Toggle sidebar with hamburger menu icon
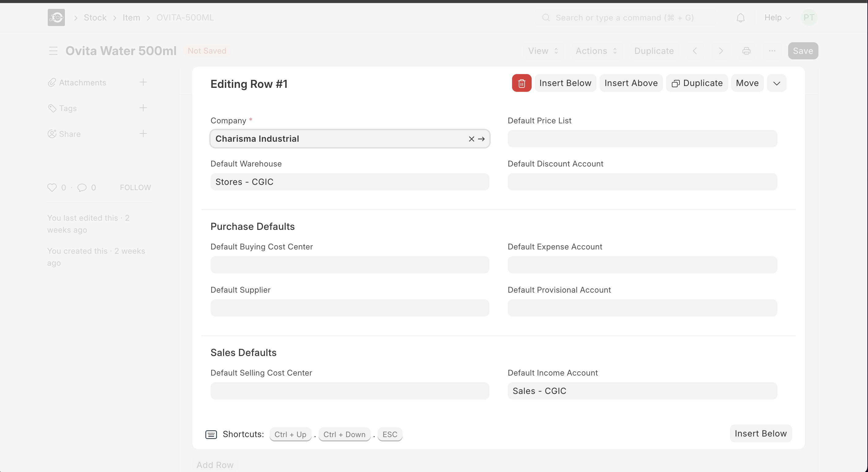Image resolution: width=868 pixels, height=472 pixels. 53,51
